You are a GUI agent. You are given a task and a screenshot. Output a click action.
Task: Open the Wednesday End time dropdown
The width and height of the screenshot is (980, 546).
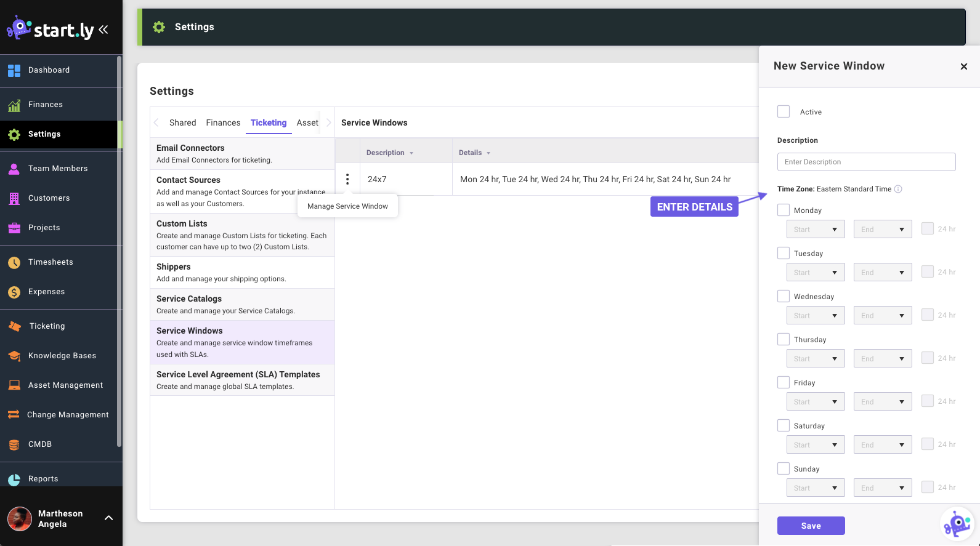click(x=882, y=316)
